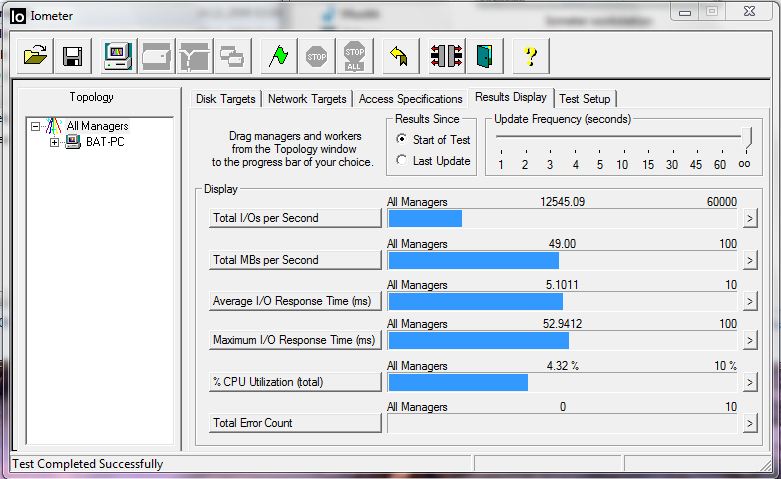This screenshot has height=479, width=781.
Task: Open the Access Specifications tab
Action: 410,99
